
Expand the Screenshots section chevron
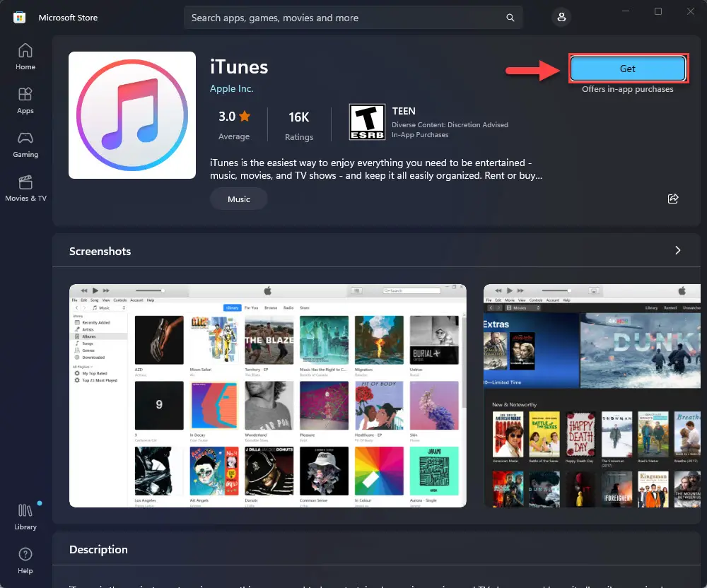coord(677,251)
